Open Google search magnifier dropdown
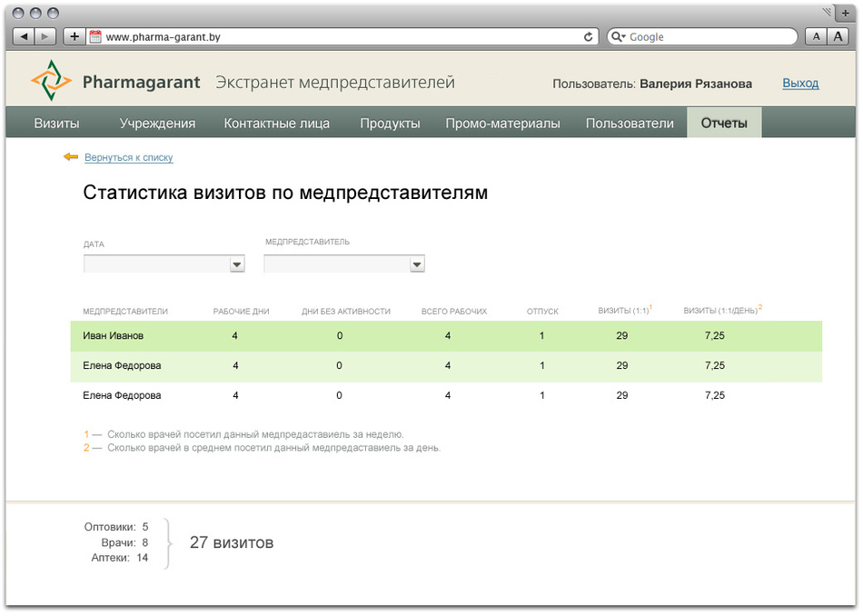Screen dimensions: 863x616 click(x=619, y=37)
